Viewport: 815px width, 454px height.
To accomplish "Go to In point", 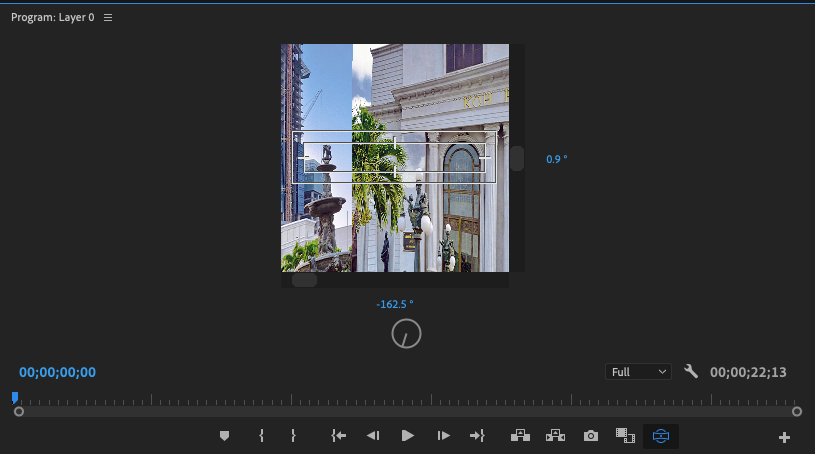I will tap(338, 436).
